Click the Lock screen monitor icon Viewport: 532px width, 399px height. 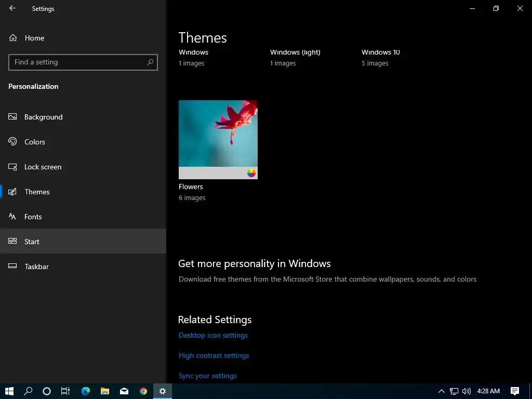pos(12,167)
